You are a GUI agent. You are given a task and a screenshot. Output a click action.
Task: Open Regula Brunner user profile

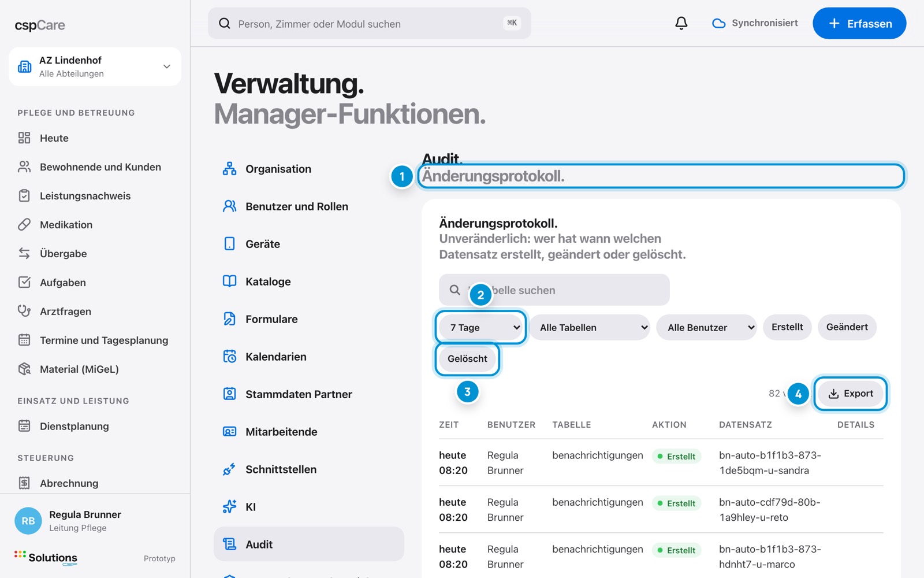pyautogui.click(x=95, y=520)
